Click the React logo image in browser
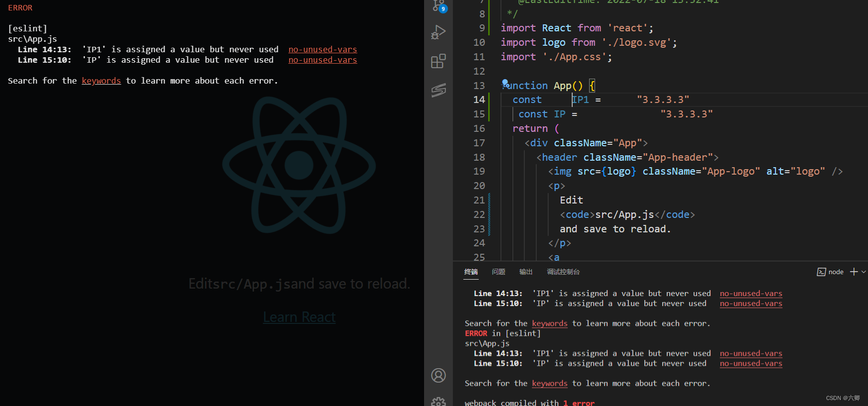The image size is (868, 406). coord(299,165)
